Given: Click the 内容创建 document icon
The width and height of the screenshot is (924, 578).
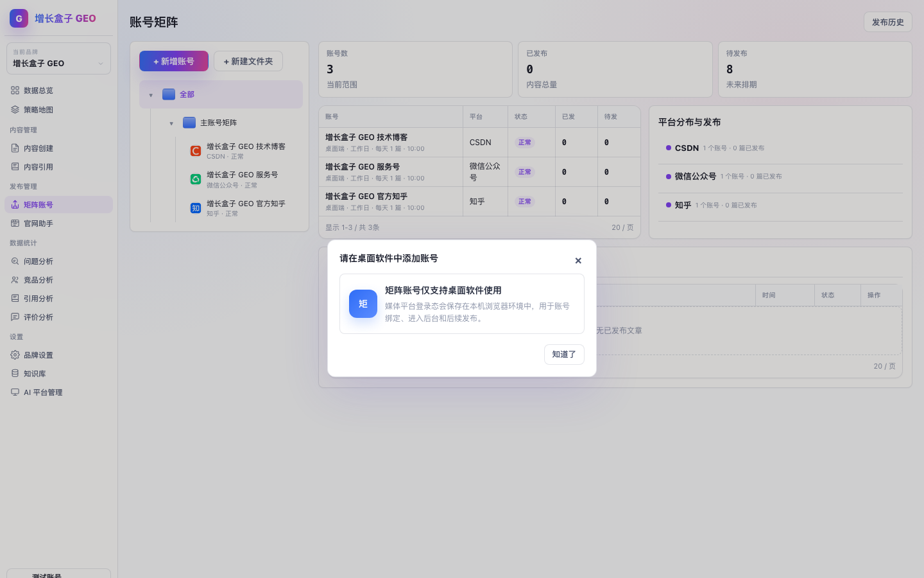Looking at the screenshot, I should click(15, 148).
